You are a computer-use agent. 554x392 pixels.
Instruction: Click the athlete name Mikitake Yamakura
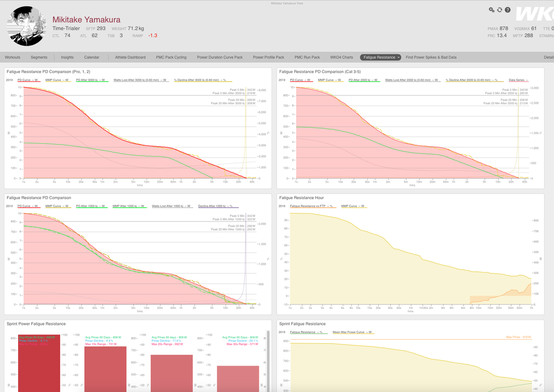87,19
